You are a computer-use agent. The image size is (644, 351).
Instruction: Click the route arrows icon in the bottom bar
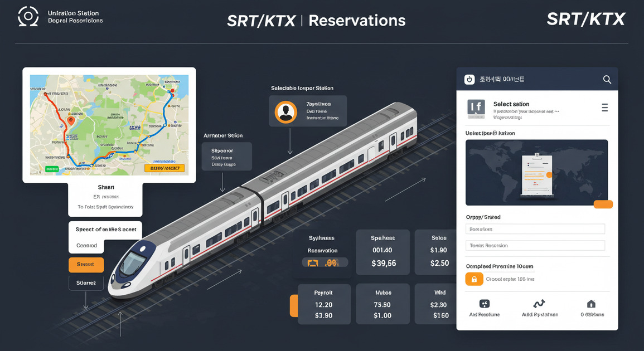pyautogui.click(x=539, y=304)
